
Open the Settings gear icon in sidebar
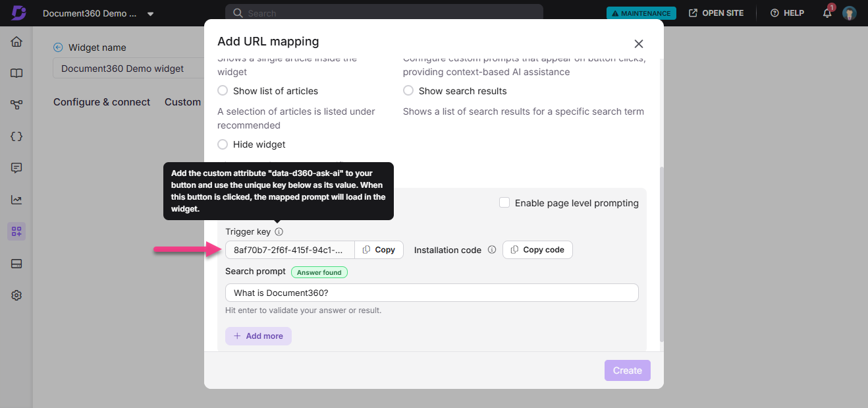pos(16,295)
